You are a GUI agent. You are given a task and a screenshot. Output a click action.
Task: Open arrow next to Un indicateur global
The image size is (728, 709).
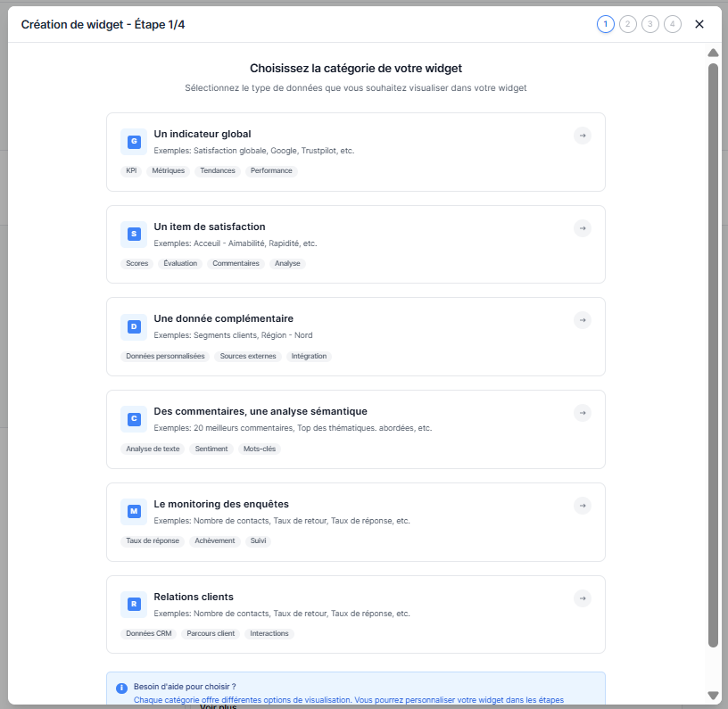click(582, 136)
